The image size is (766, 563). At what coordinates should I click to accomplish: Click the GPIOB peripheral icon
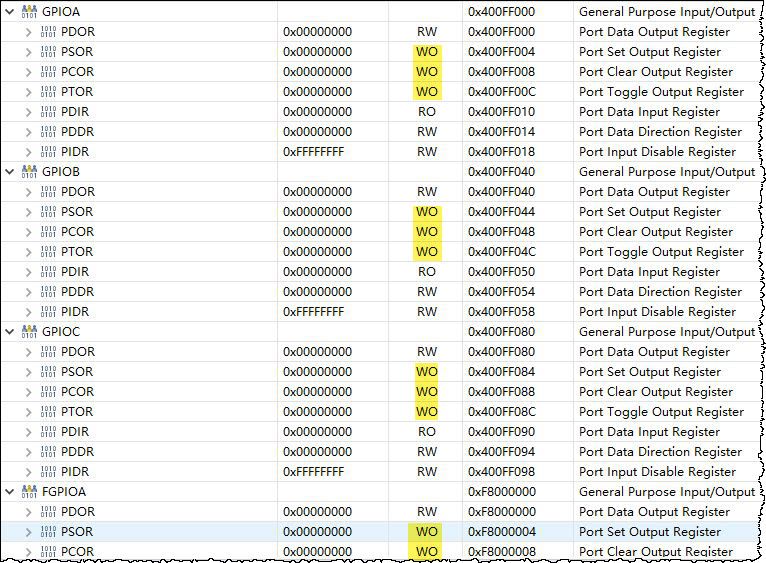(x=29, y=172)
